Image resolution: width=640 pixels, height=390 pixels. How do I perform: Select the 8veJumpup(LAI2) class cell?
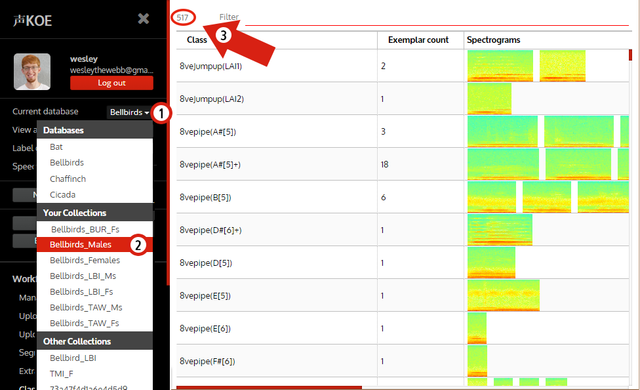click(277, 99)
